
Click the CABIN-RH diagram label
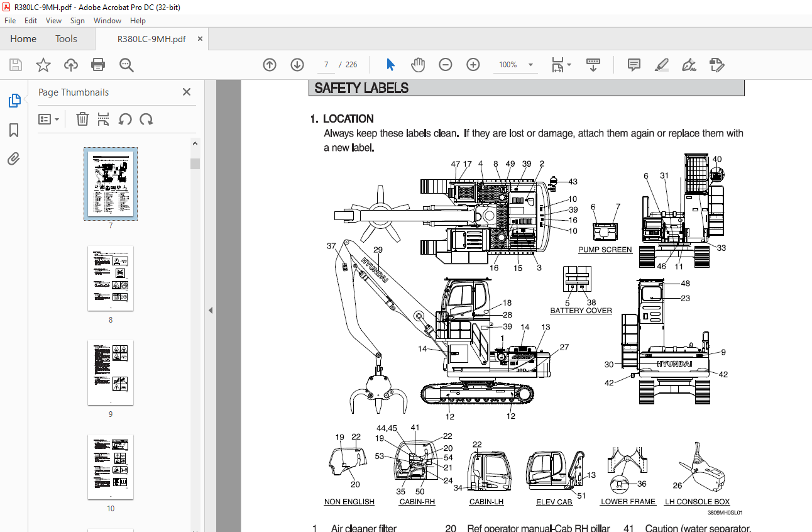(417, 502)
